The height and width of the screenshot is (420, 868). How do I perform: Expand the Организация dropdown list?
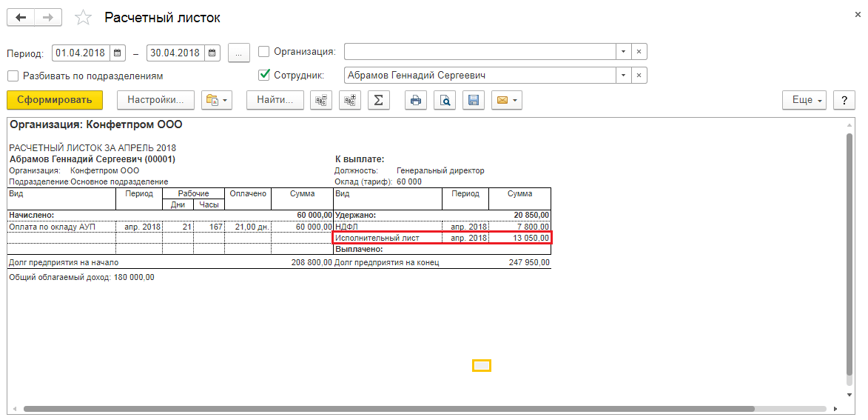pos(623,52)
